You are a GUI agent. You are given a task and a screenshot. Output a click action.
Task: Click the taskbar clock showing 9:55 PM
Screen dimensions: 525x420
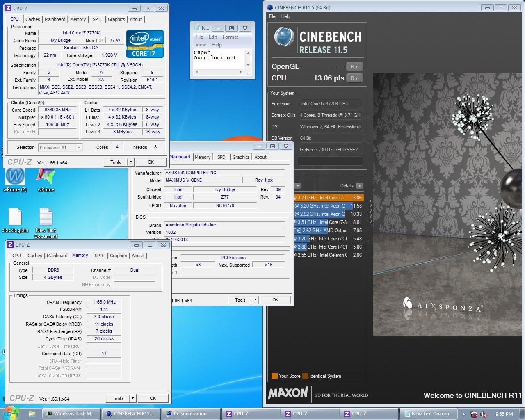504,414
